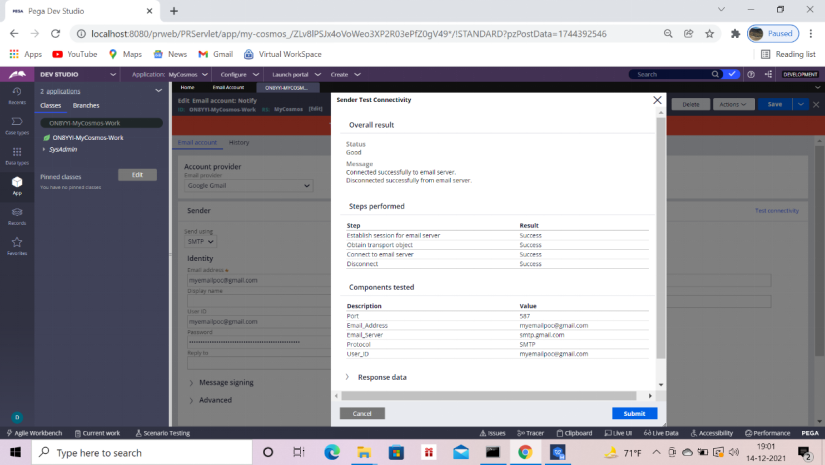Click Submit in the connectivity dialog

tap(635, 413)
